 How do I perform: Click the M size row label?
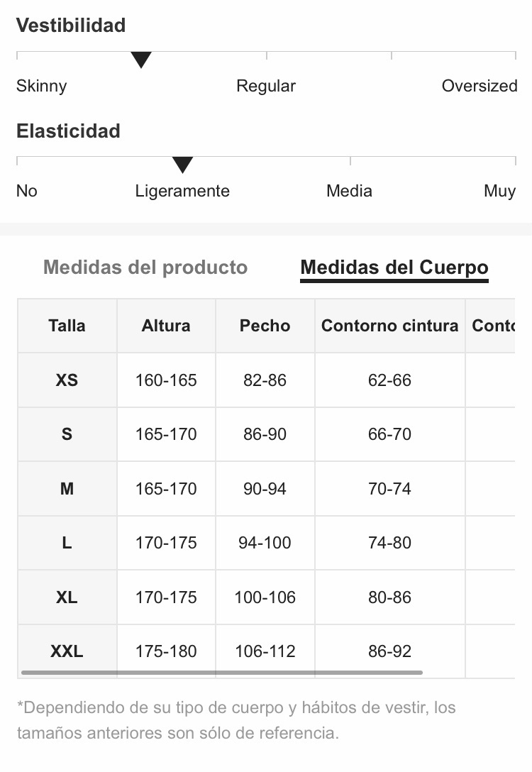click(67, 488)
